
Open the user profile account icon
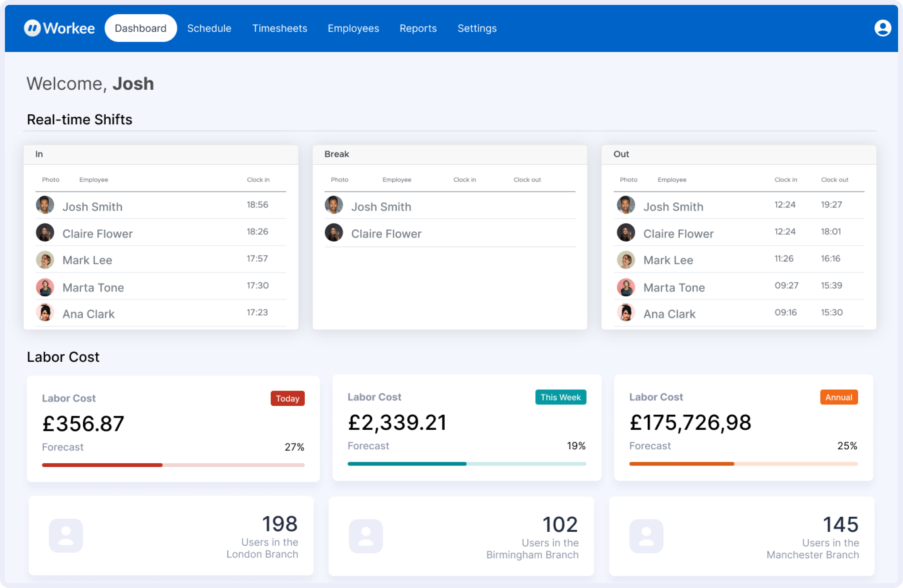pos(882,28)
